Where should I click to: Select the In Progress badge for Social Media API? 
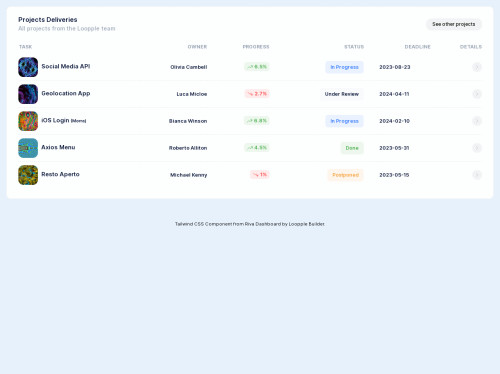[x=344, y=67]
